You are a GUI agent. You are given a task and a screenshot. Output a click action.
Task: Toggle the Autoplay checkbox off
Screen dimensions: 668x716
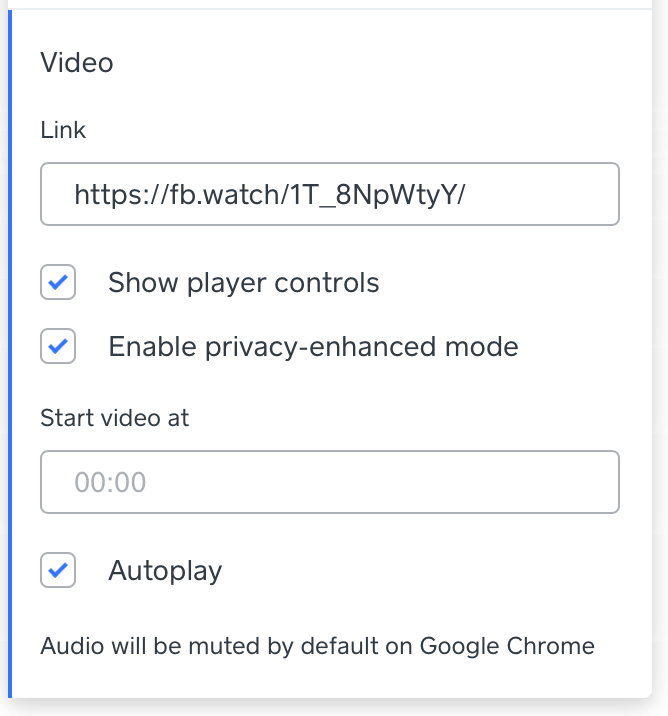[58, 570]
